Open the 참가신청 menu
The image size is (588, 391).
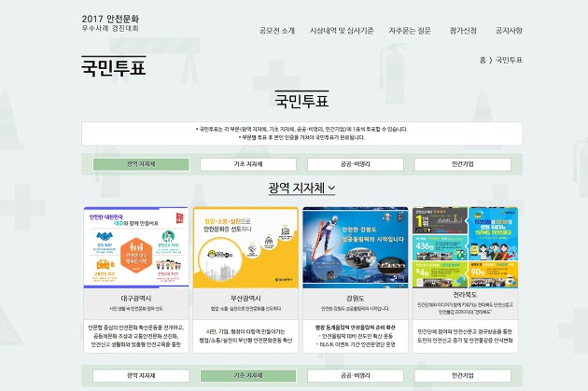click(463, 31)
